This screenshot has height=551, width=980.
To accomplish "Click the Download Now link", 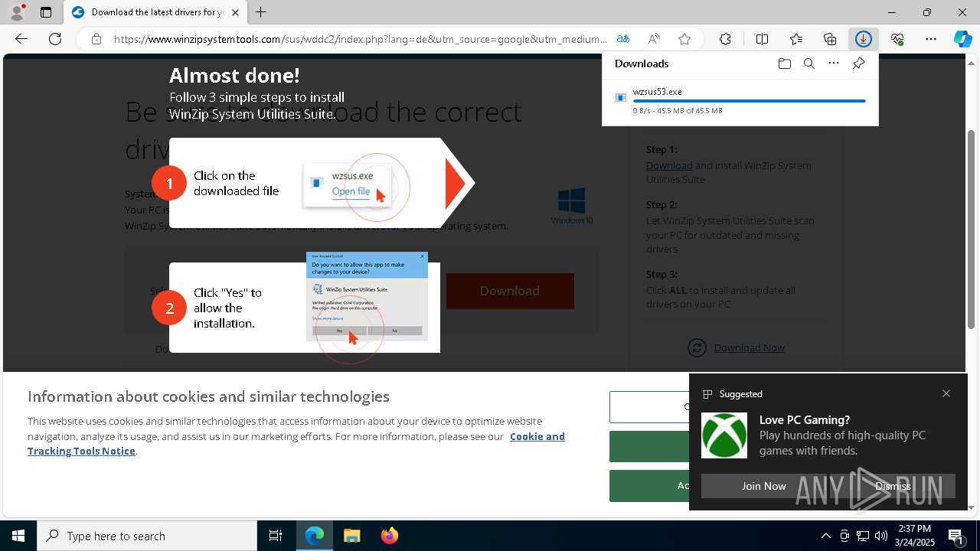I will 749,347.
